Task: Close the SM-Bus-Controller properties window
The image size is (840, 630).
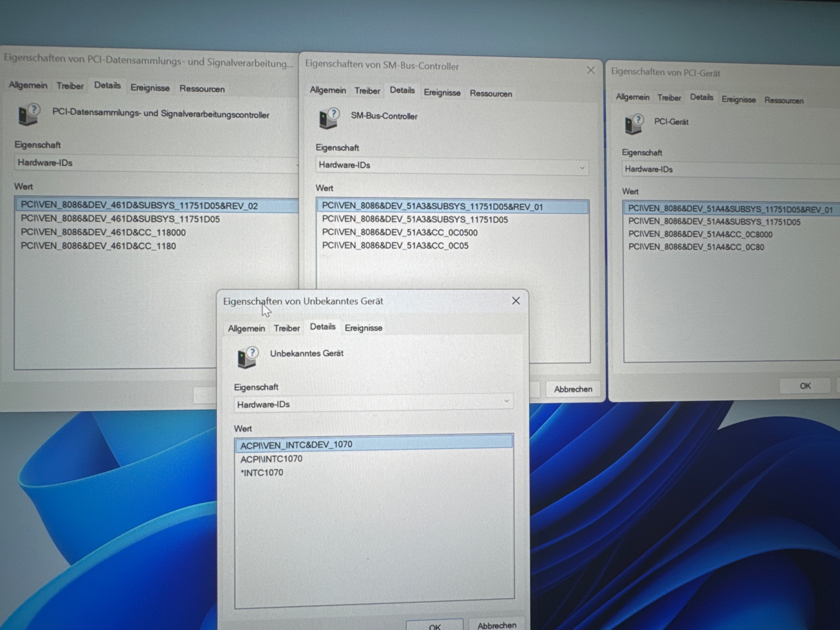Action: [590, 70]
